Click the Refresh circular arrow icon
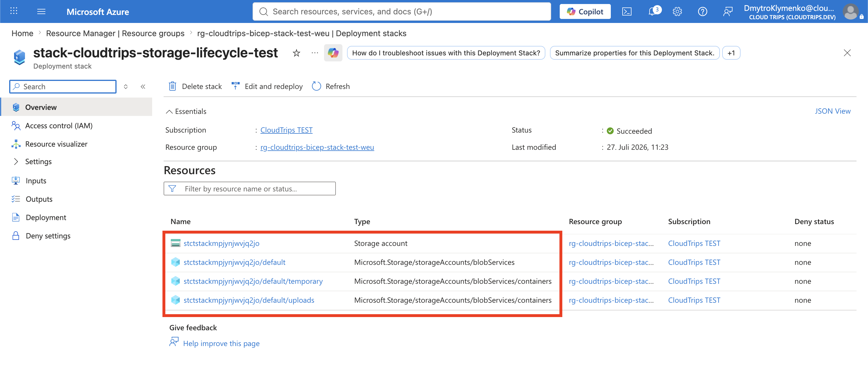The width and height of the screenshot is (868, 373). [316, 86]
